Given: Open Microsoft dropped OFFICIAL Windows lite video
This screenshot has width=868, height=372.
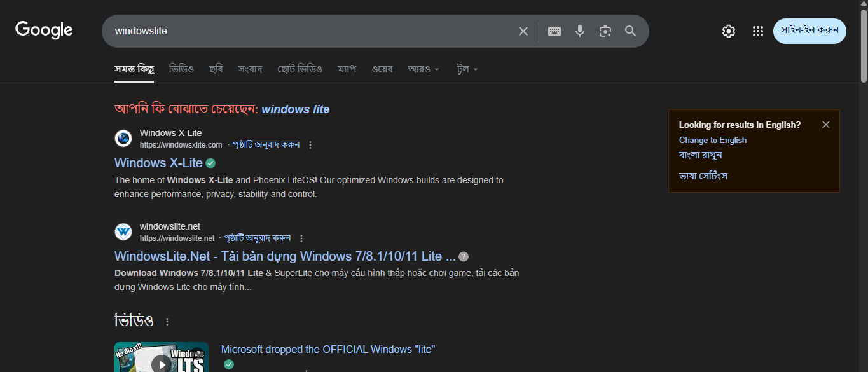Looking at the screenshot, I should (x=328, y=349).
